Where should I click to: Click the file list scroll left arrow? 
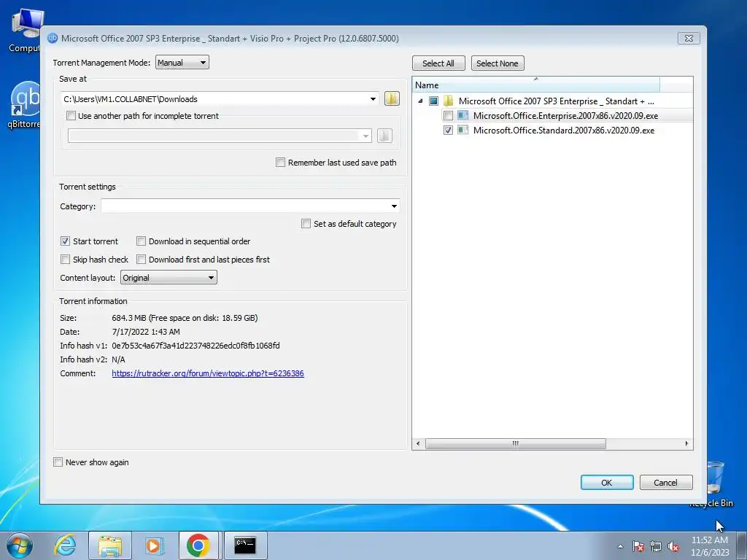(x=418, y=443)
